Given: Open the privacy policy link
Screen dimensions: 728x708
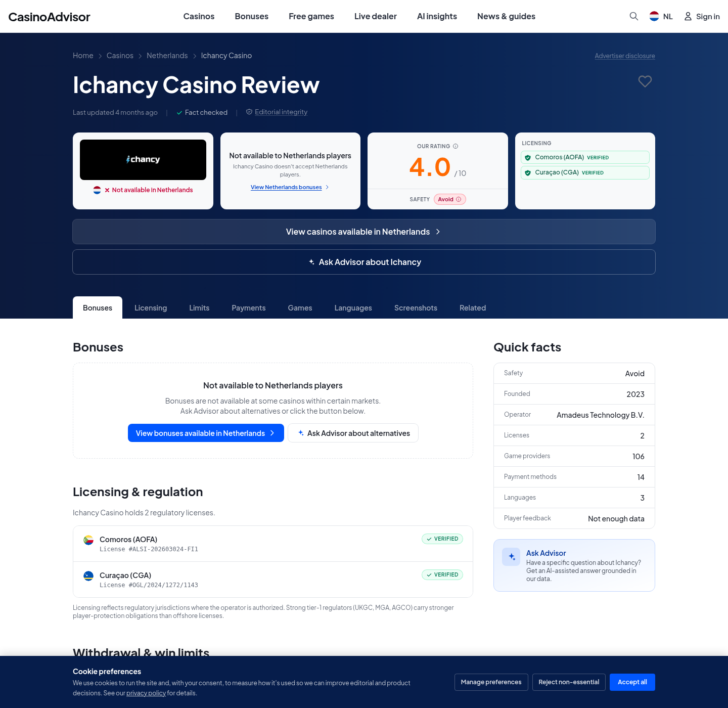Looking at the screenshot, I should [x=146, y=693].
